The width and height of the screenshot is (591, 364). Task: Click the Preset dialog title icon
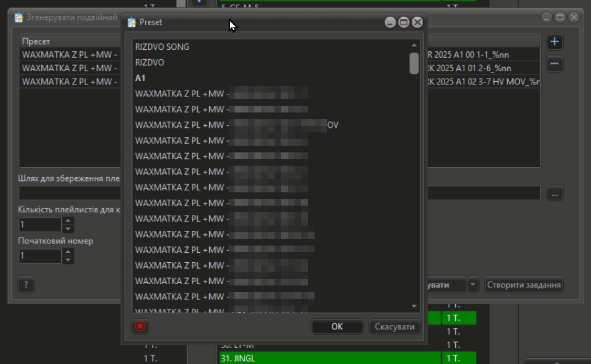tap(131, 23)
